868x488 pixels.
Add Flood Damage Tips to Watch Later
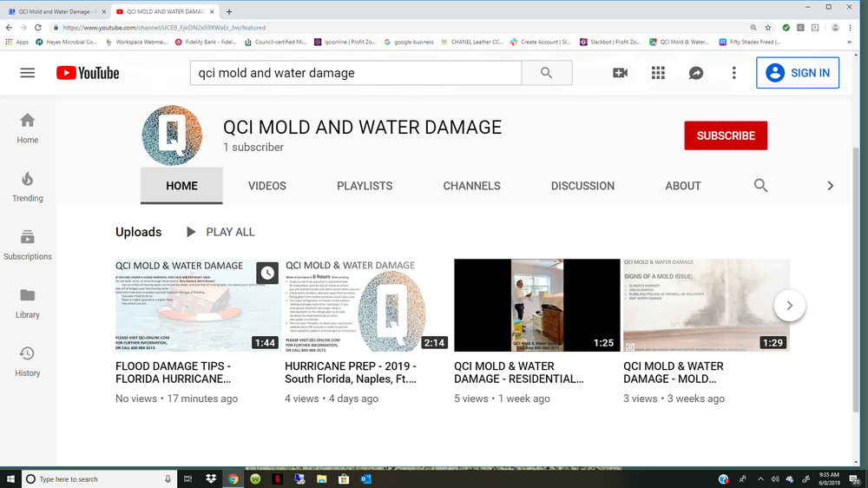[x=267, y=273]
